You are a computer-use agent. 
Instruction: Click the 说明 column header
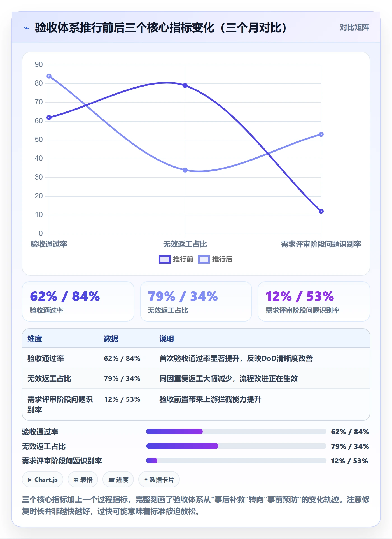(167, 339)
